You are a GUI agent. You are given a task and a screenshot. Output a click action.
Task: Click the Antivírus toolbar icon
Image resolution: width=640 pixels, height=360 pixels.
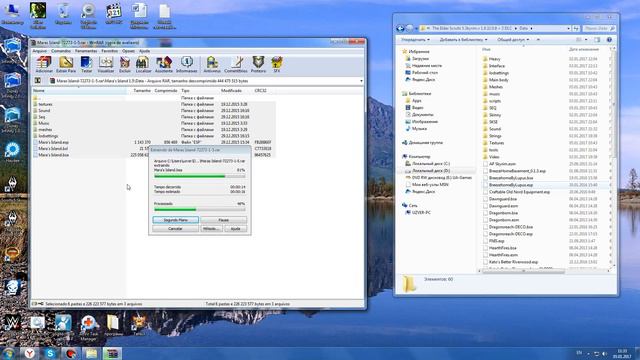tap(212, 64)
